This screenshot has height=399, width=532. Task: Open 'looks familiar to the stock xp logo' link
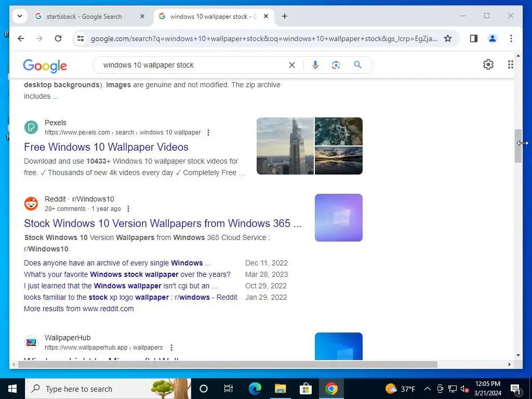pyautogui.click(x=130, y=297)
